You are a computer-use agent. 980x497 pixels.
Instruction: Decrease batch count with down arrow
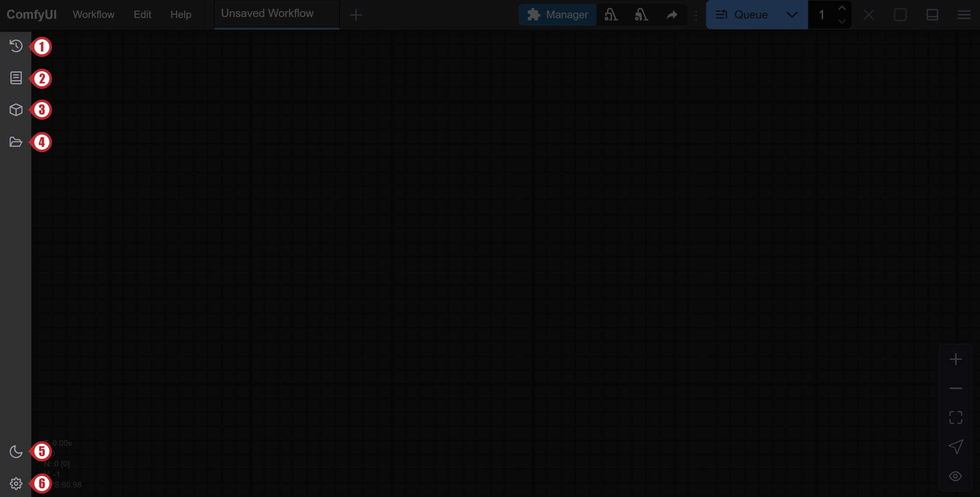pos(842,21)
